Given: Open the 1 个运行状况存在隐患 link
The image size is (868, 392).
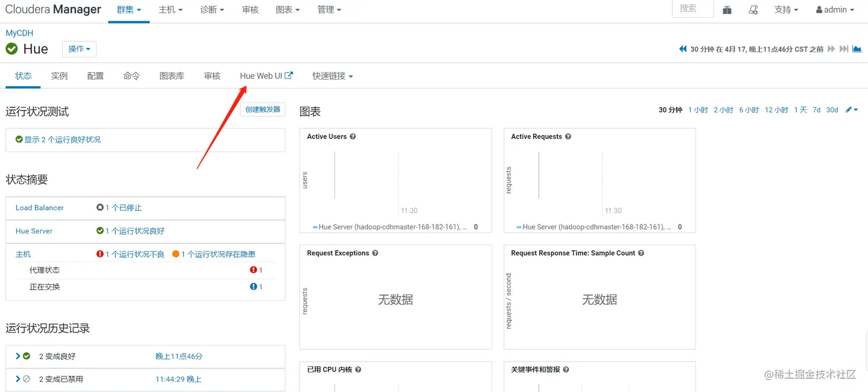Looking at the screenshot, I should pos(218,254).
